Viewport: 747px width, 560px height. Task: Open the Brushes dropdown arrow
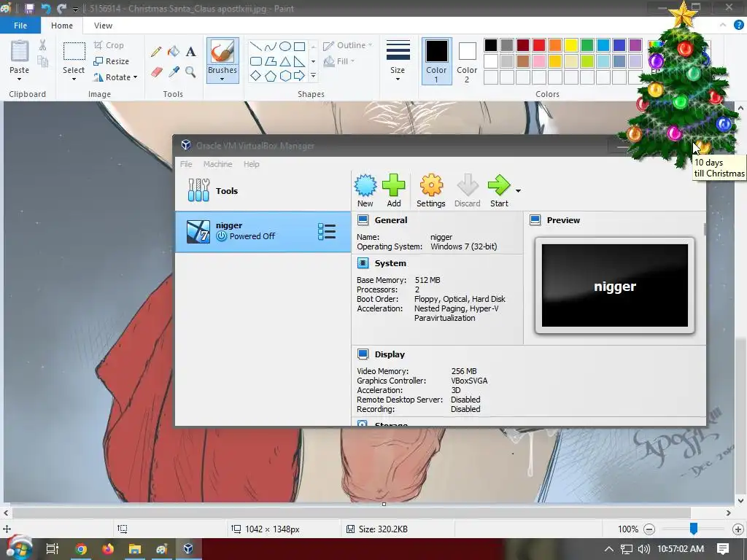[x=222, y=79]
